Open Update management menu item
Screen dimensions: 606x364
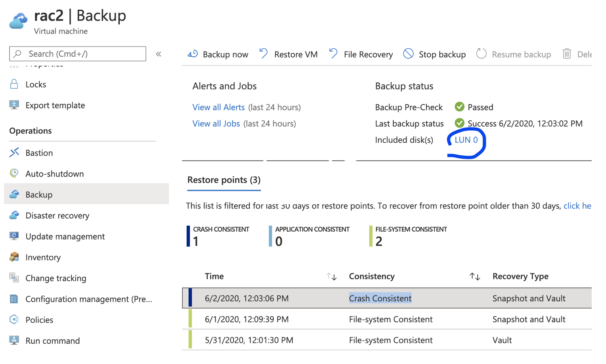pyautogui.click(x=65, y=237)
